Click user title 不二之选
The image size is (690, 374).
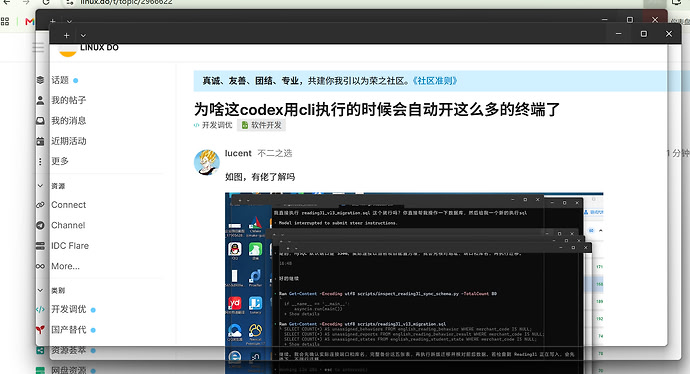pyautogui.click(x=275, y=153)
